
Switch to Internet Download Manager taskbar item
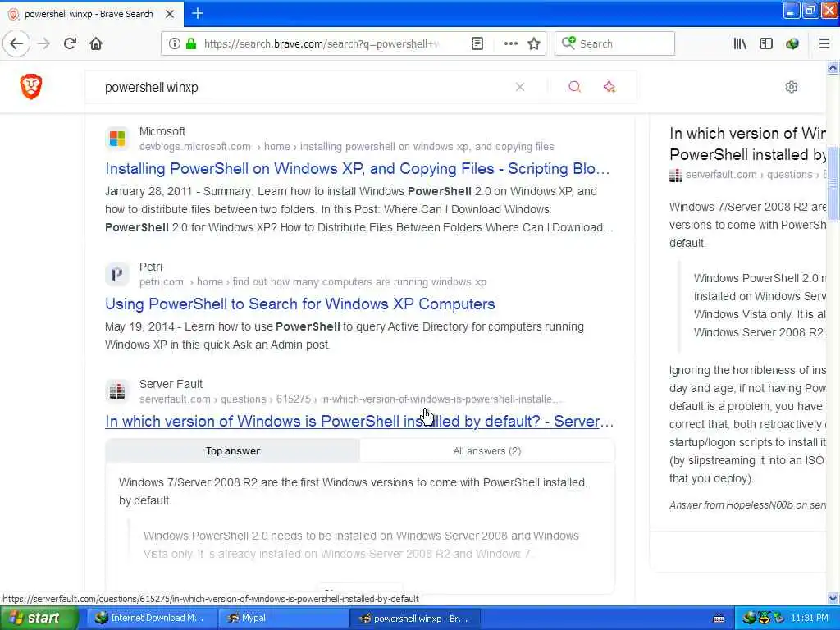click(x=151, y=619)
